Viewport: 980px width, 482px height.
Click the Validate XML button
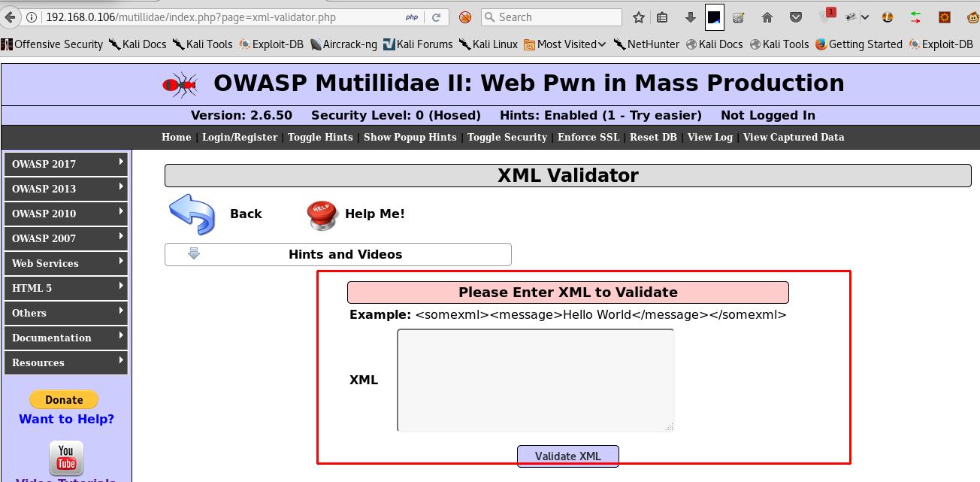coord(568,456)
